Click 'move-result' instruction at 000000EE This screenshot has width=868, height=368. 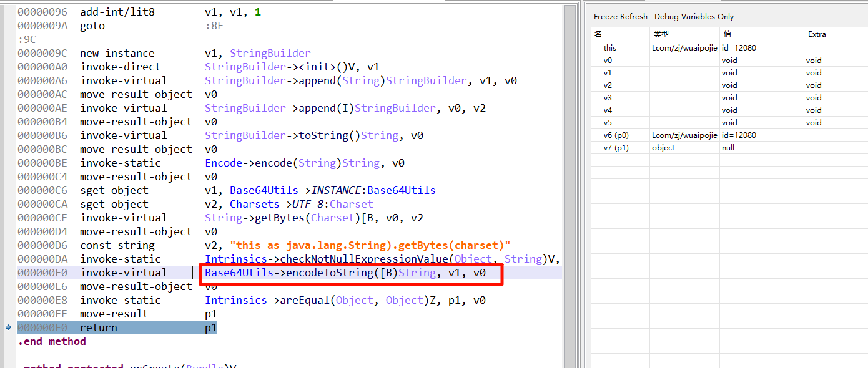[x=114, y=314]
